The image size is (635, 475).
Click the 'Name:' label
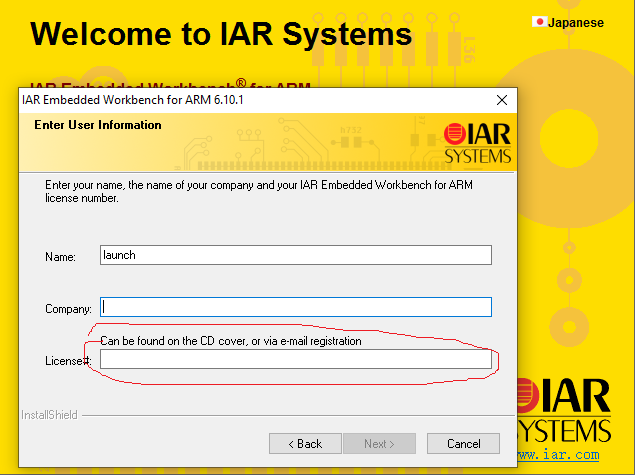coord(60,257)
